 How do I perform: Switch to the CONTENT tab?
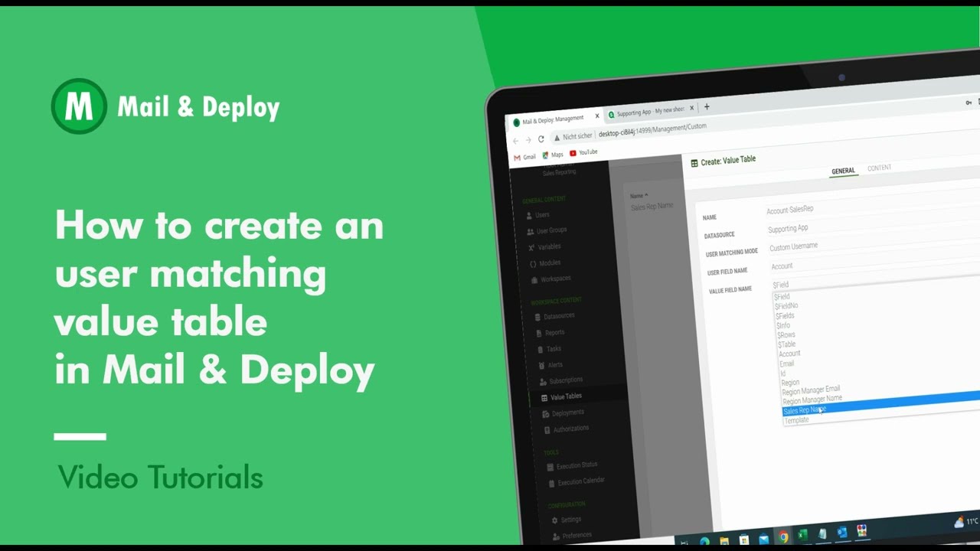(x=879, y=168)
